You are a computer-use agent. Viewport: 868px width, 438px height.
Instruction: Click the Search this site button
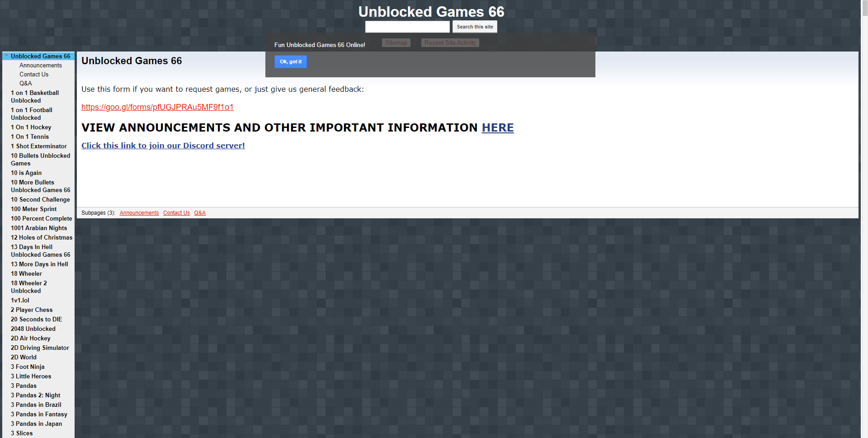pyautogui.click(x=475, y=27)
